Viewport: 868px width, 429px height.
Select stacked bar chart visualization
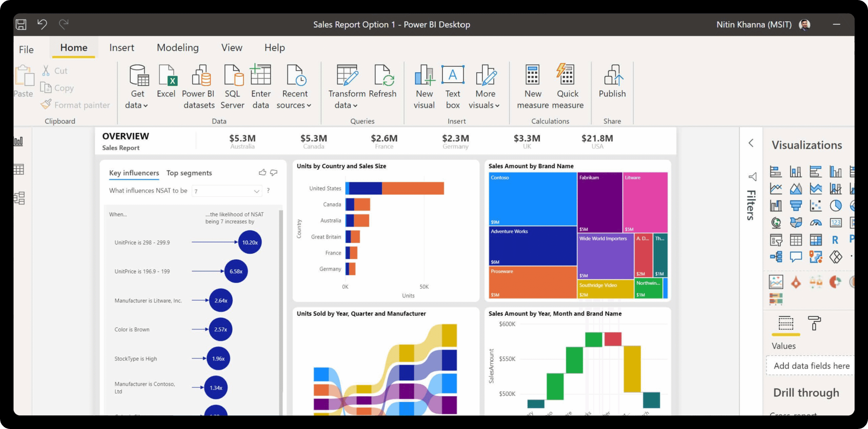[776, 171]
